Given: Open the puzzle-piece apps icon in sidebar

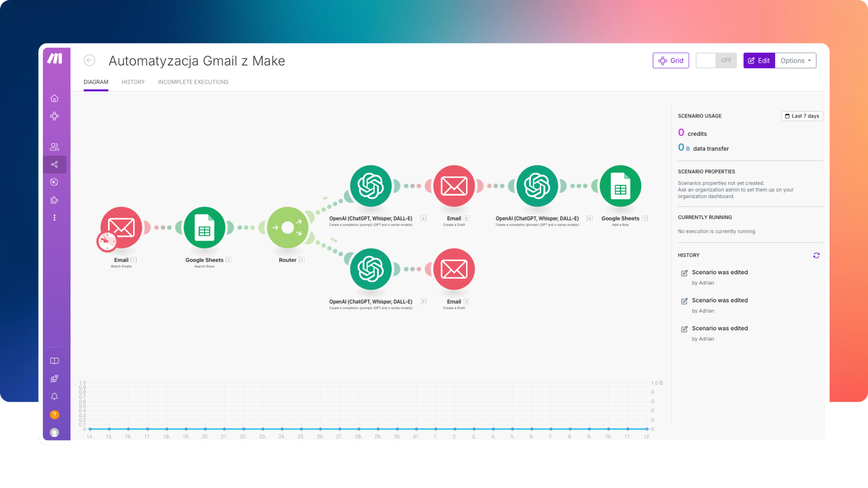Looking at the screenshot, I should coord(55,200).
